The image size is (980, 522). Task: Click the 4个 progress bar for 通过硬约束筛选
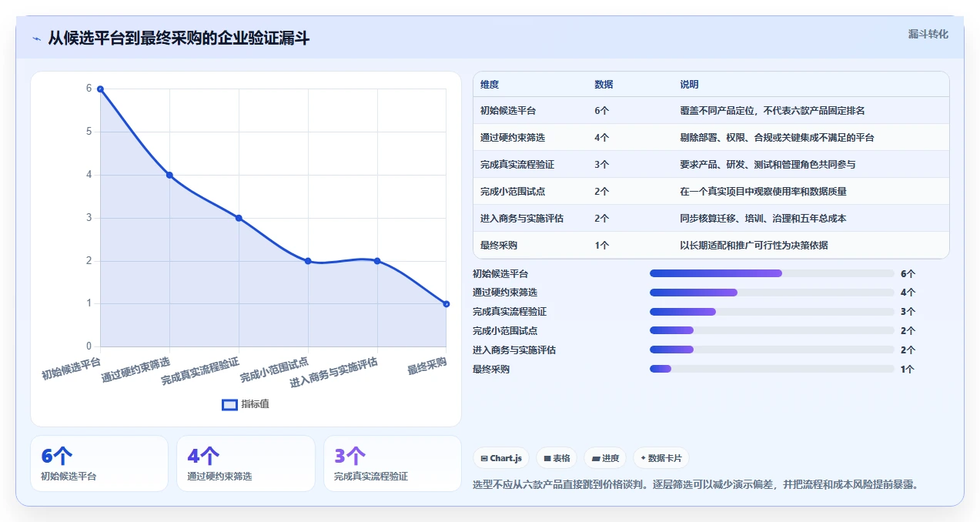point(771,293)
